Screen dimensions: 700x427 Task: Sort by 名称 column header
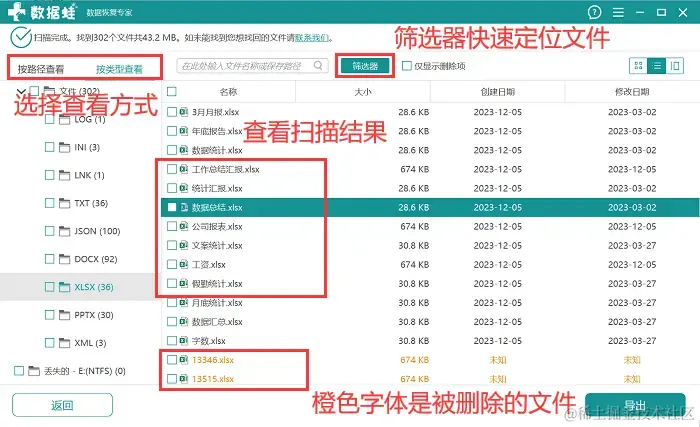[x=228, y=92]
